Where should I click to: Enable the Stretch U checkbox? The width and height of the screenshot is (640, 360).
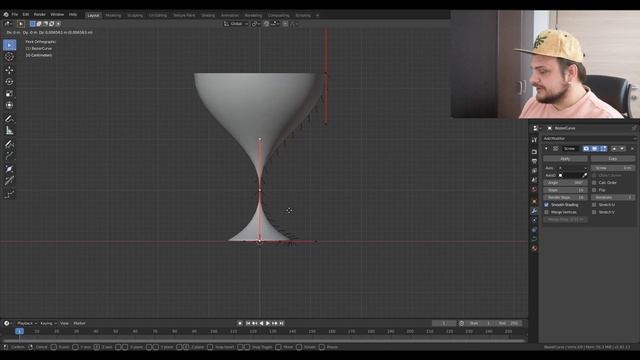(594, 205)
